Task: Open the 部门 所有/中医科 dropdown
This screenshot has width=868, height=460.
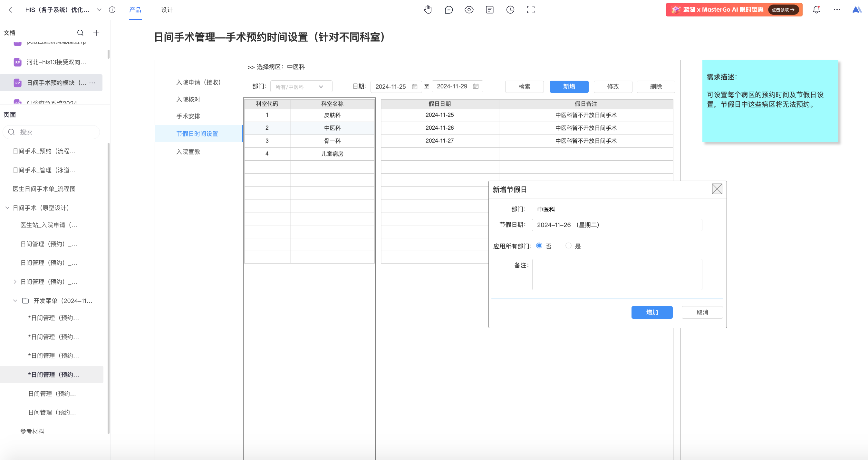Action: pyautogui.click(x=301, y=87)
